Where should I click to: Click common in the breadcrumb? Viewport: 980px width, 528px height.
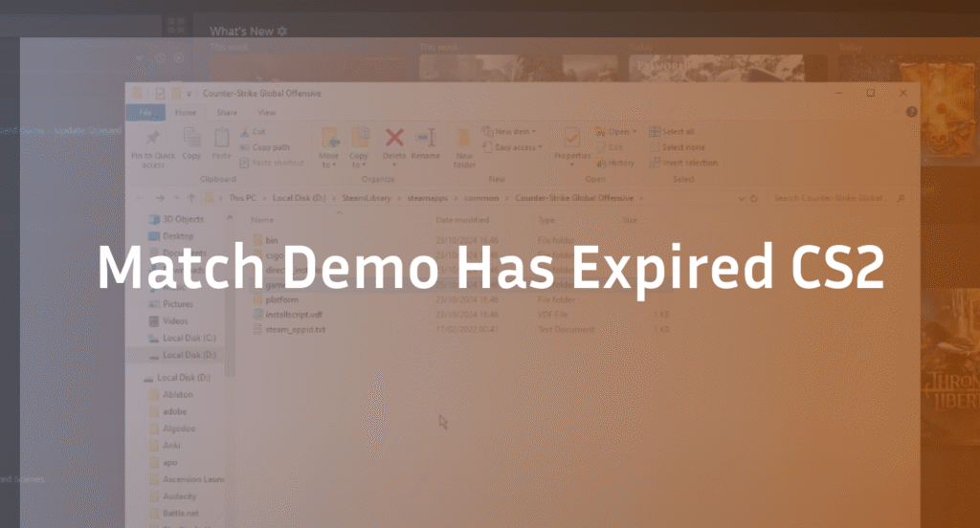click(x=481, y=198)
